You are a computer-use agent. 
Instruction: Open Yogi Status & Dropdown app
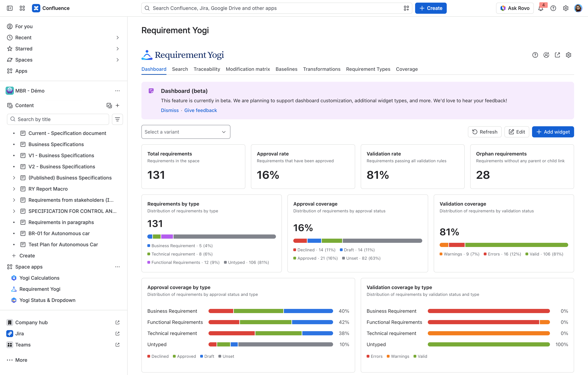click(x=47, y=300)
